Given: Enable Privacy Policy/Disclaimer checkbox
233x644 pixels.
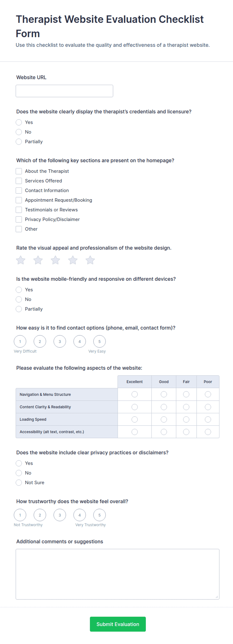Looking at the screenshot, I should tap(19, 219).
